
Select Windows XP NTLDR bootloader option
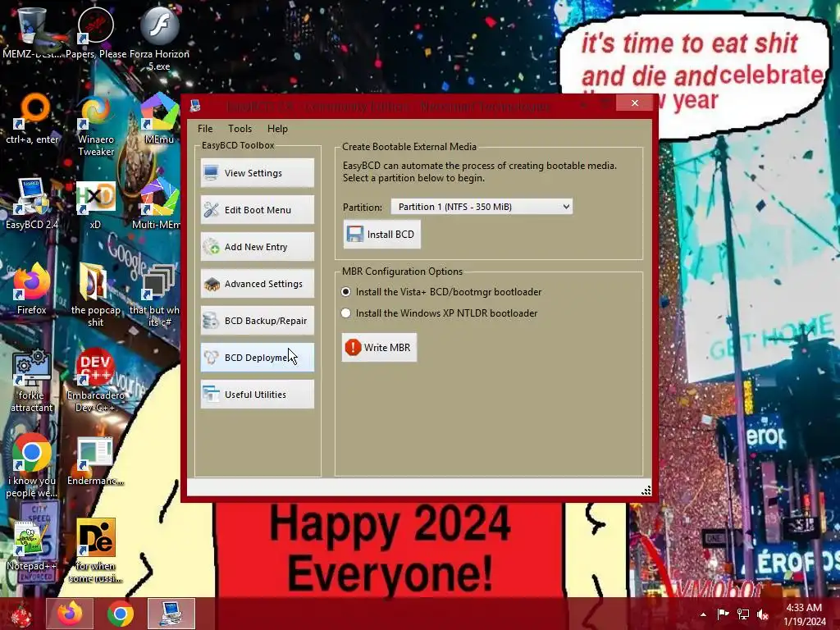(x=440, y=313)
